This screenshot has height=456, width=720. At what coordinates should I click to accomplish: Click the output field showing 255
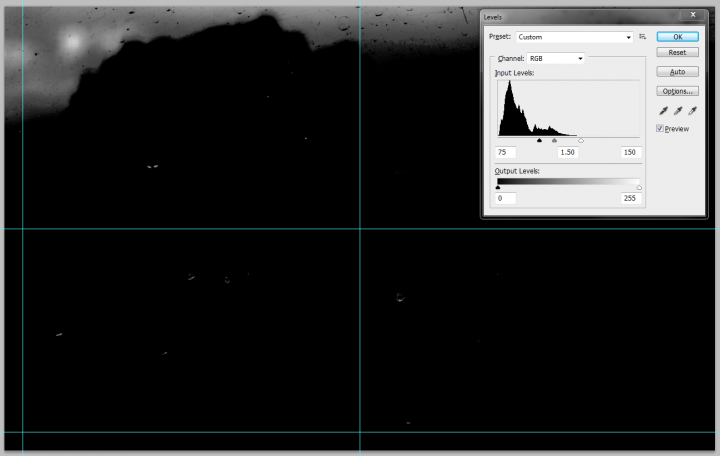[x=629, y=198]
